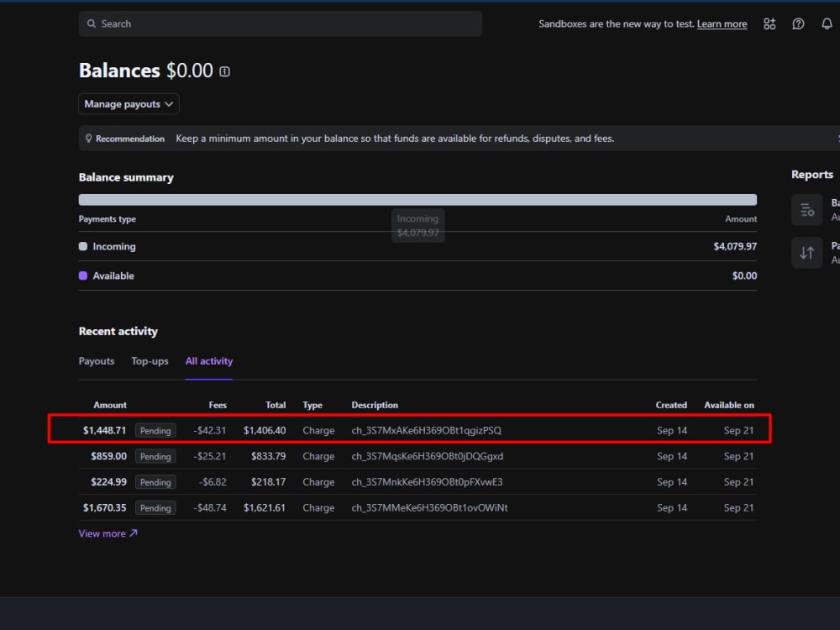Screen dimensions: 840x630
Task: Switch to the Payouts tab
Action: tap(97, 361)
